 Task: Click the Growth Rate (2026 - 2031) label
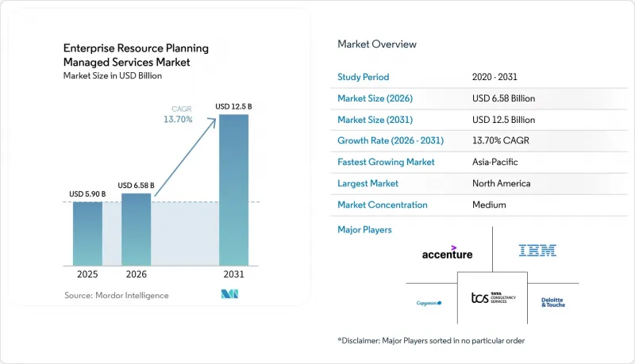pyautogui.click(x=391, y=140)
